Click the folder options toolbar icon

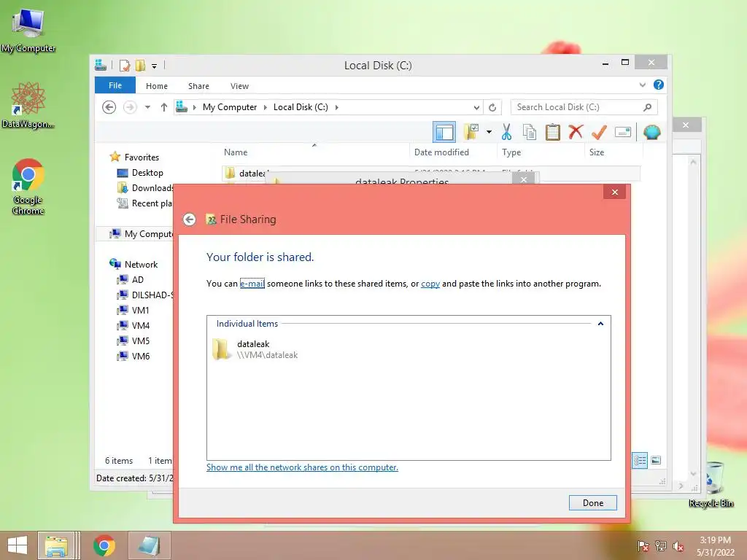coord(472,132)
